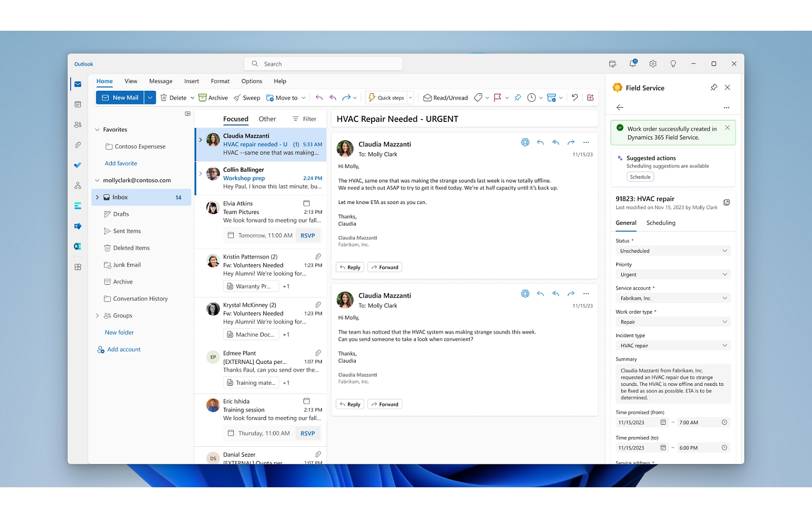Open the calendar picker for Time promised (from)
Image resolution: width=812 pixels, height=518 pixels.
pos(663,422)
